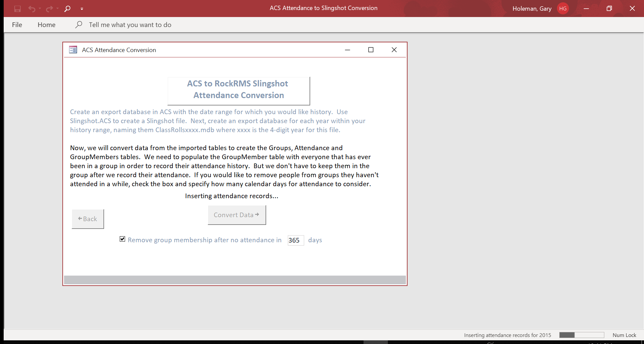The image size is (644, 344).
Task: Click the Redo arrow icon
Action: [49, 9]
